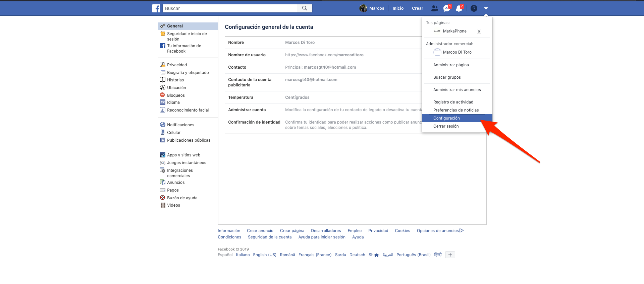Image resolution: width=644 pixels, height=284 pixels.
Task: Click the Crear anuncio footer link
Action: coord(260,231)
